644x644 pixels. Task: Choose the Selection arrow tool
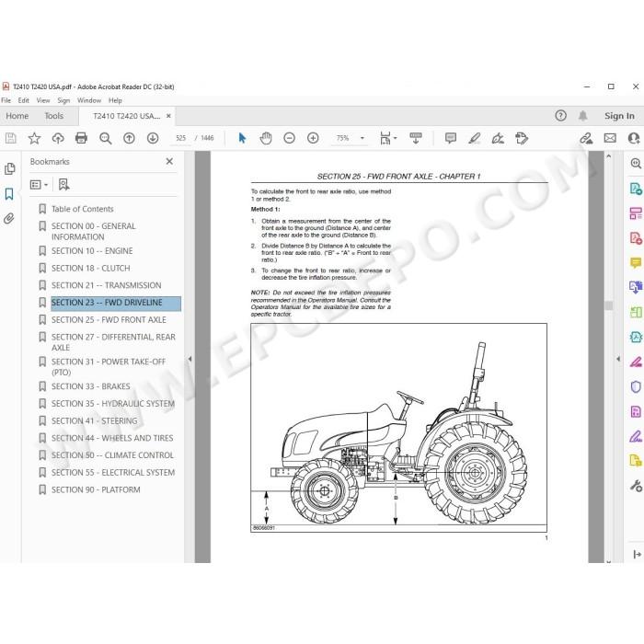click(242, 138)
